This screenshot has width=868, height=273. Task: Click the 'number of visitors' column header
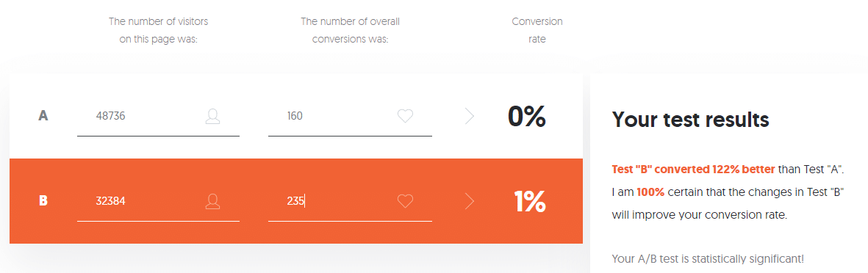coord(158,30)
